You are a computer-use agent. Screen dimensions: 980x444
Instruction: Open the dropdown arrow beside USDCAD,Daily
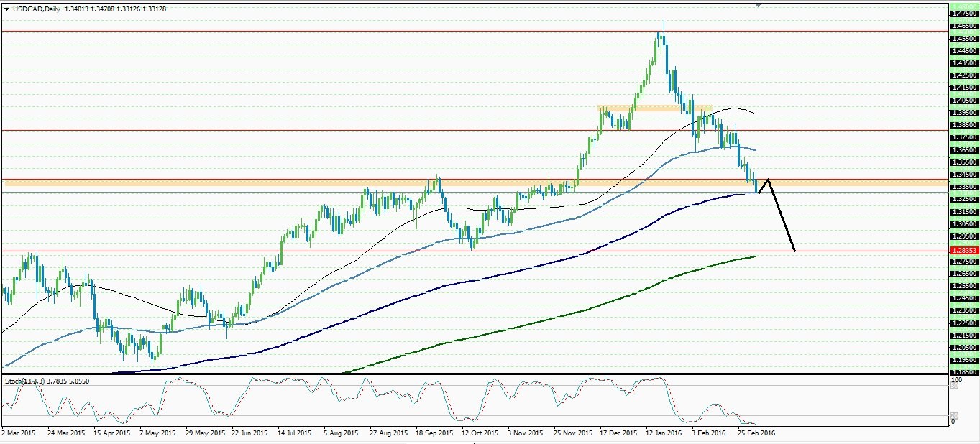point(6,9)
